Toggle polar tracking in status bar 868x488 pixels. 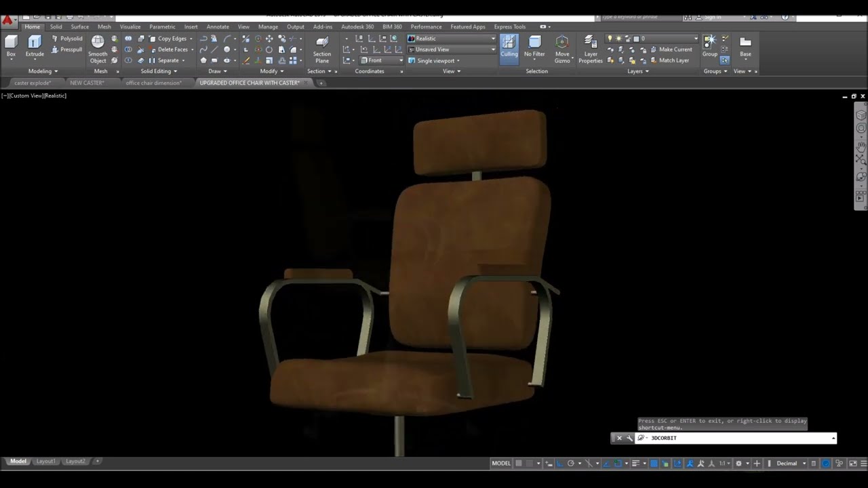(571, 464)
